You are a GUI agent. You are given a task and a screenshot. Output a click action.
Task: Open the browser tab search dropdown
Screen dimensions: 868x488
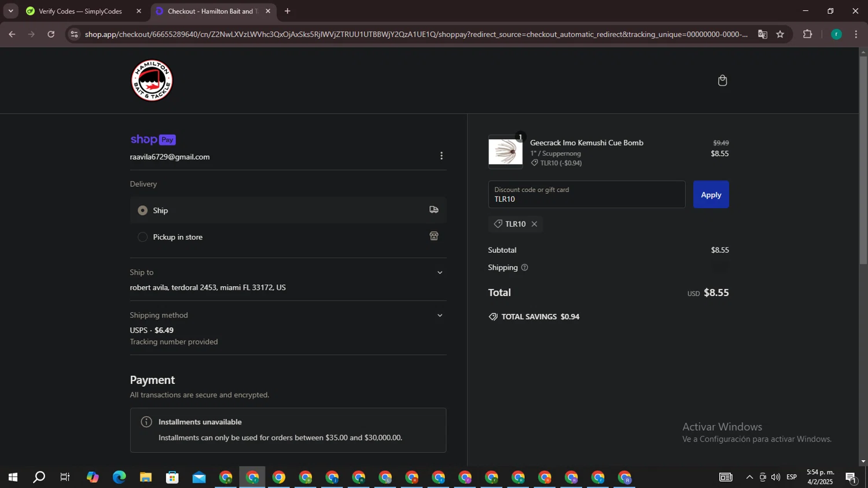10,11
